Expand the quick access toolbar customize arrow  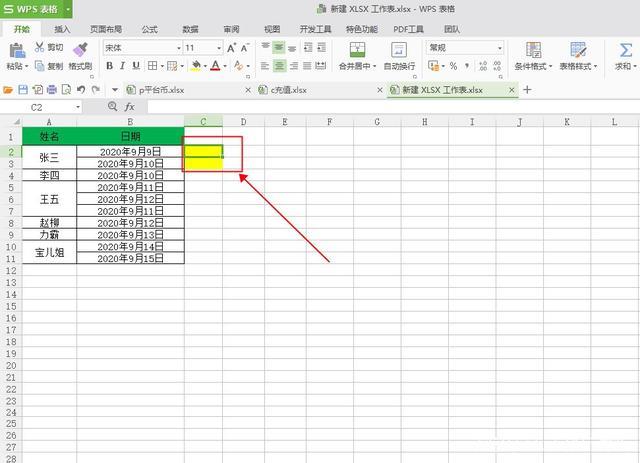pos(115,89)
